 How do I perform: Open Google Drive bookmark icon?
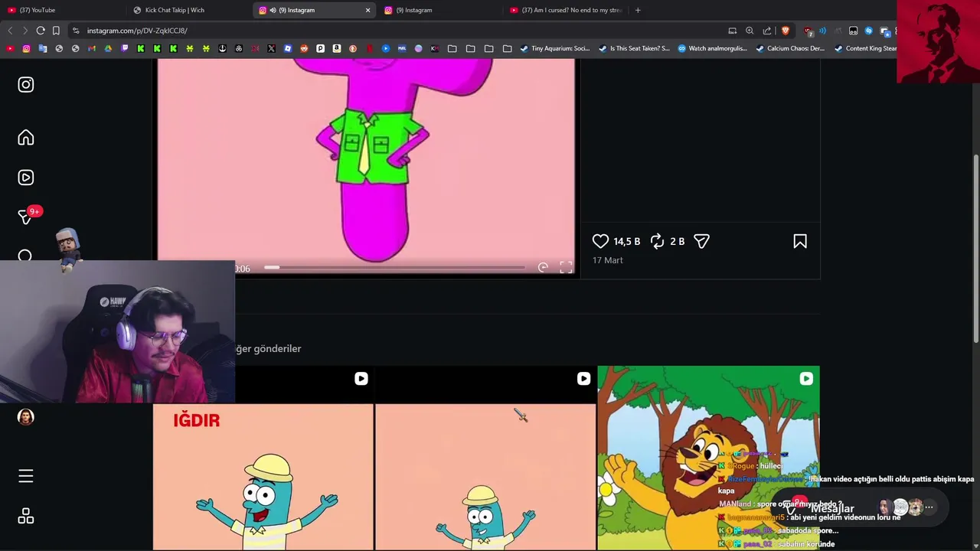108,48
